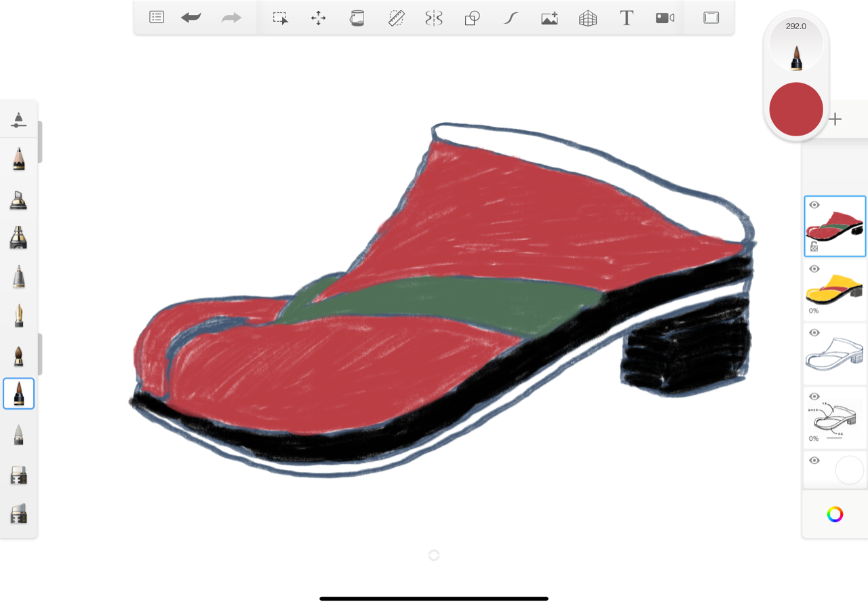
Task: Redo the undone action
Action: click(231, 18)
